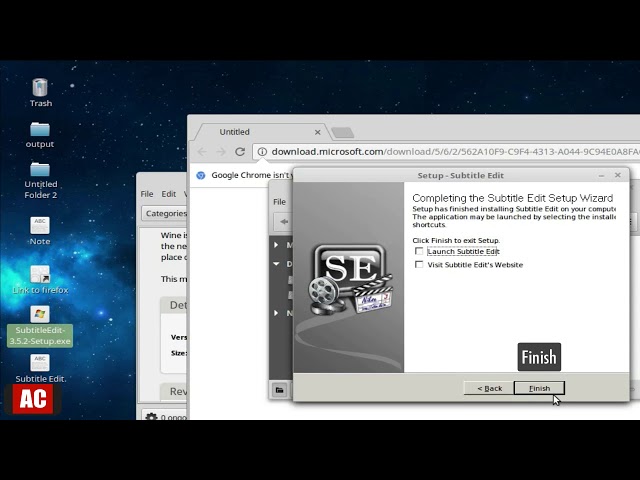The height and width of the screenshot is (480, 640).
Task: Enable Visit Subtitle Edit's Website checkbox
Action: [419, 264]
